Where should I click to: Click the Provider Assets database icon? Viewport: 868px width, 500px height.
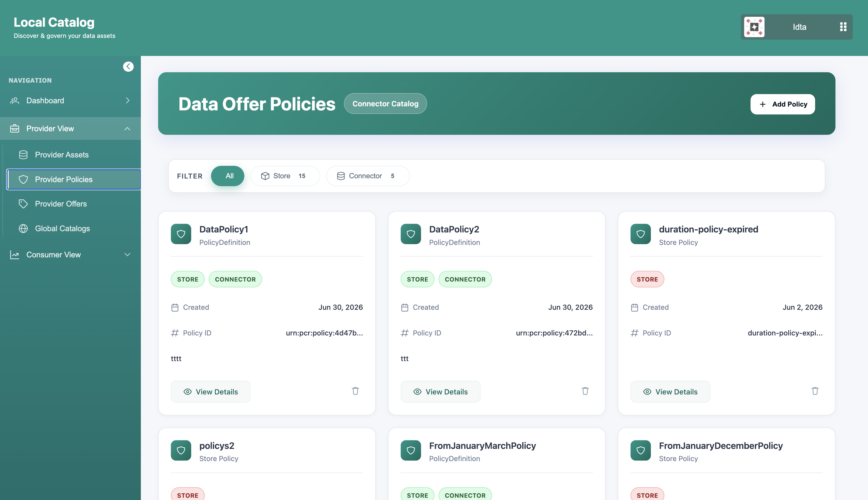point(23,155)
